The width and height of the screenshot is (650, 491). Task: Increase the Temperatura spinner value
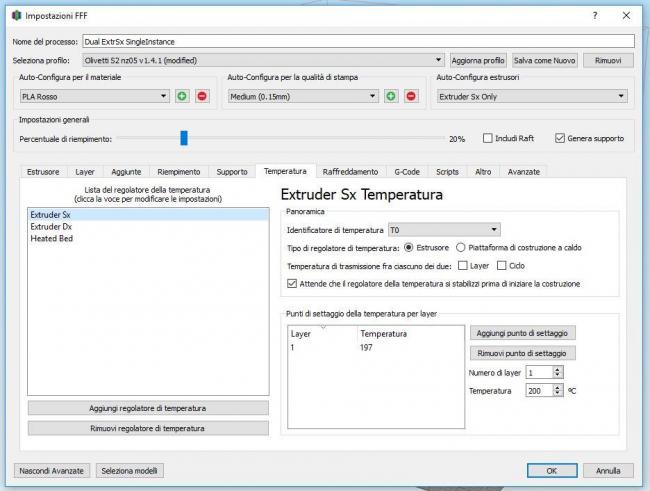pyautogui.click(x=558, y=387)
